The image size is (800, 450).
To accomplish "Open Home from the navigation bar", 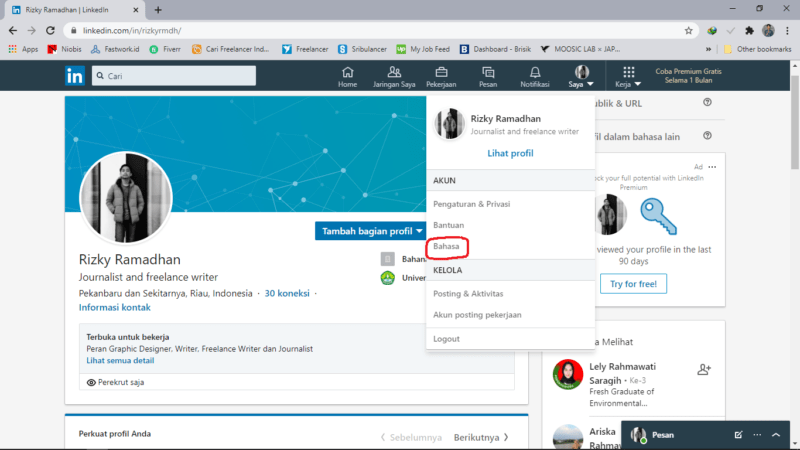I will pyautogui.click(x=347, y=77).
